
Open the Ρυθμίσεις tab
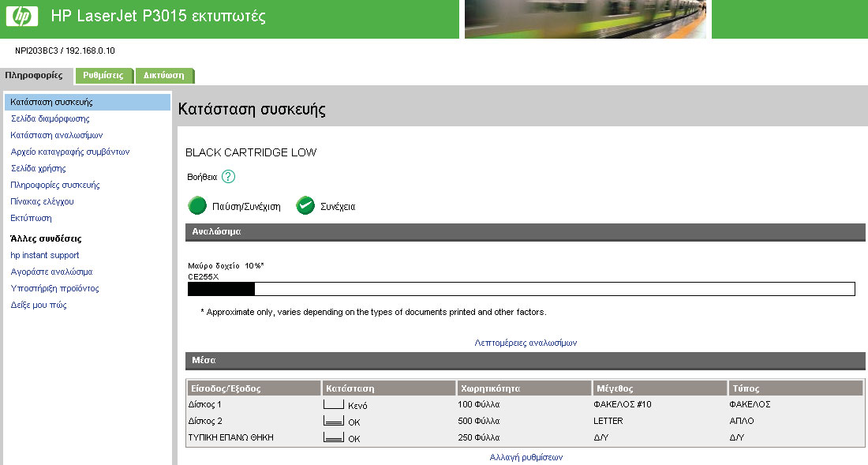click(x=103, y=76)
